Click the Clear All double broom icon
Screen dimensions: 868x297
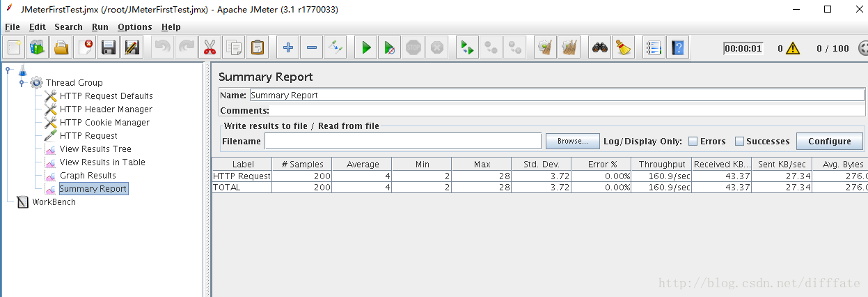point(569,47)
